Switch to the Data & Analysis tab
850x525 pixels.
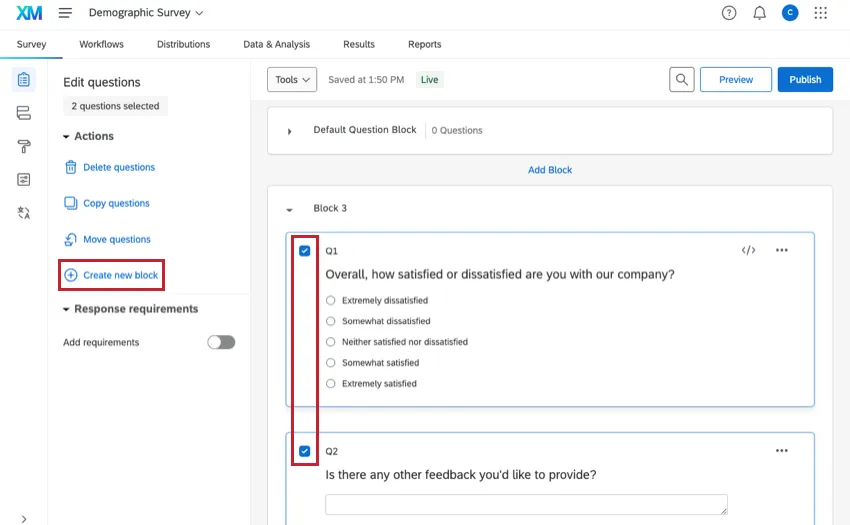(x=276, y=44)
